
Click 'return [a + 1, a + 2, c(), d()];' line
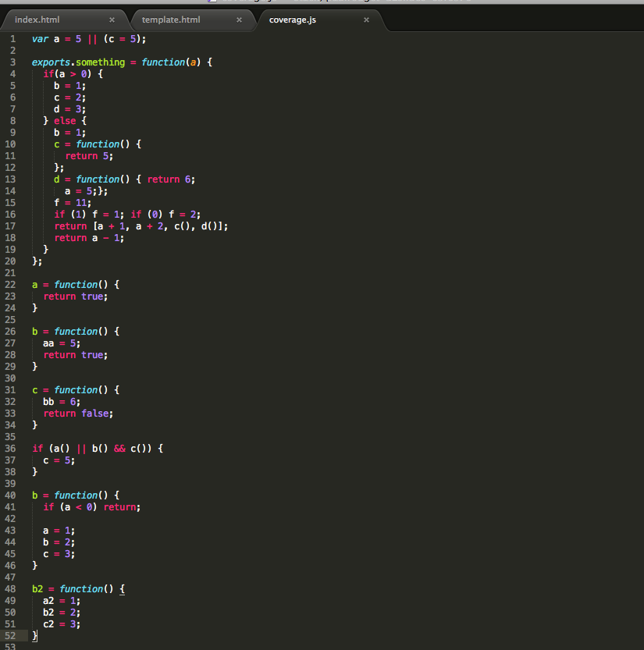pyautogui.click(x=141, y=226)
